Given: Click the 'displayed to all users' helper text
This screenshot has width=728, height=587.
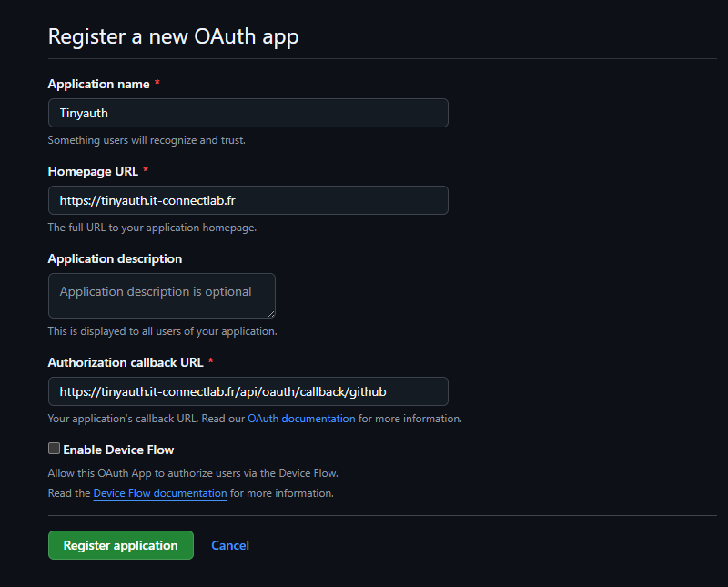Looking at the screenshot, I should tap(162, 331).
